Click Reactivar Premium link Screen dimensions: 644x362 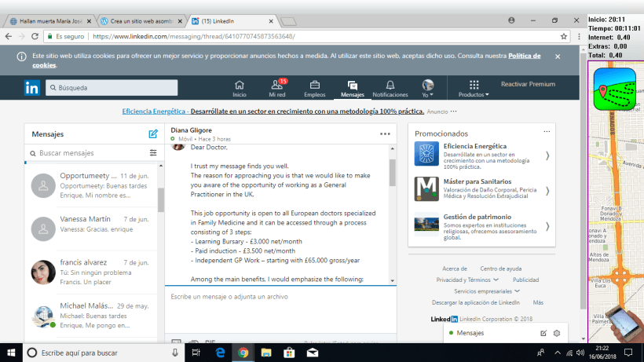coord(528,84)
